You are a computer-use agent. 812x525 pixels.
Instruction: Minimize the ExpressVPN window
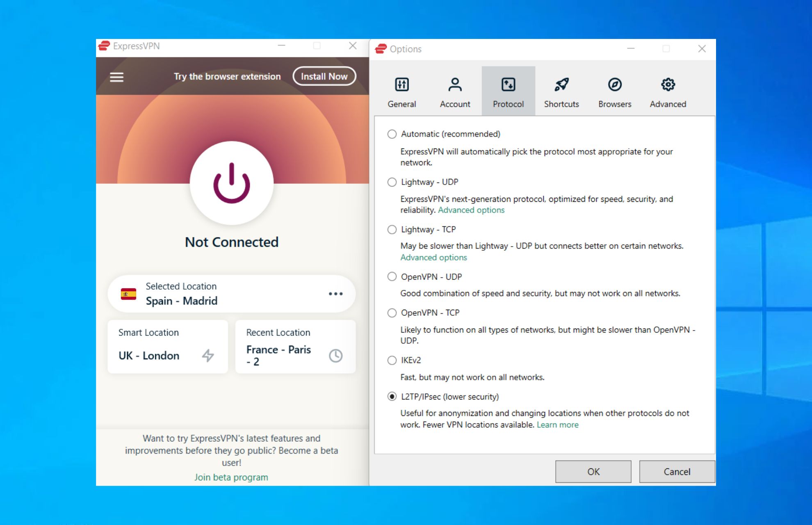[x=281, y=46]
